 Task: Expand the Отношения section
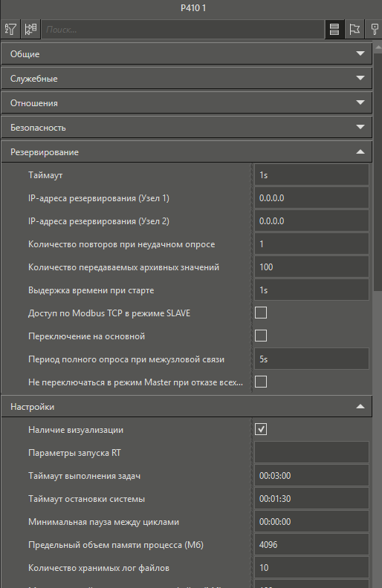[x=187, y=103]
